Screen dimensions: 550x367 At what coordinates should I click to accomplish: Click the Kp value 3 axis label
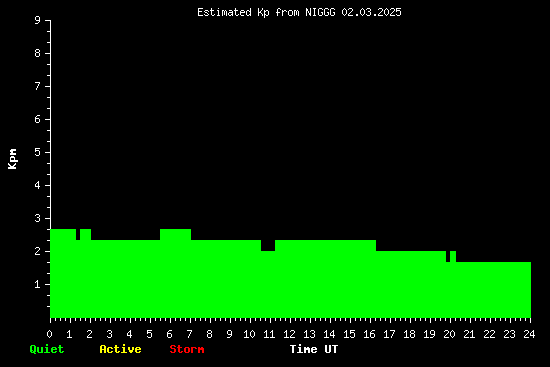coord(38,218)
